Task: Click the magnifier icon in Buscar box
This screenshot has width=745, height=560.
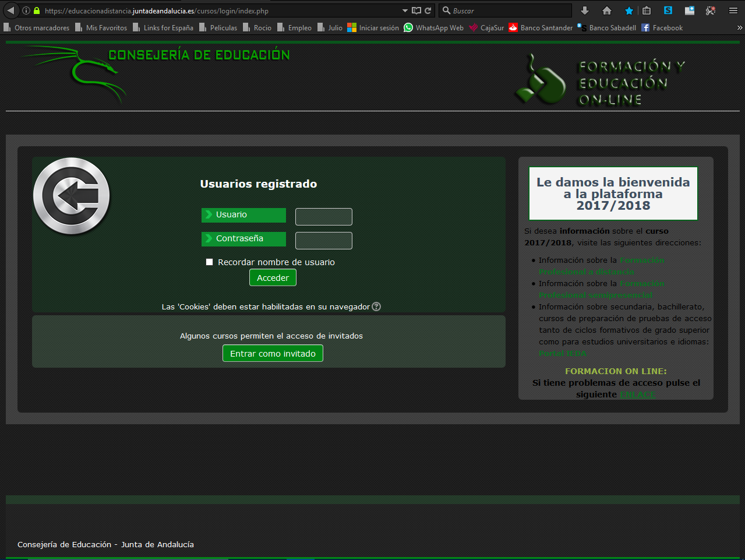Action: point(447,10)
